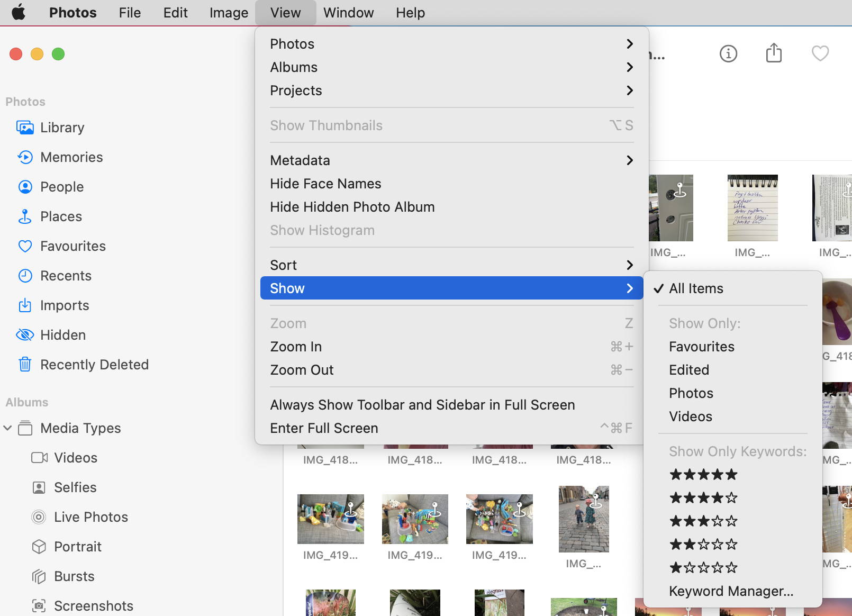Open Selfies under Media Types

pyautogui.click(x=64, y=487)
